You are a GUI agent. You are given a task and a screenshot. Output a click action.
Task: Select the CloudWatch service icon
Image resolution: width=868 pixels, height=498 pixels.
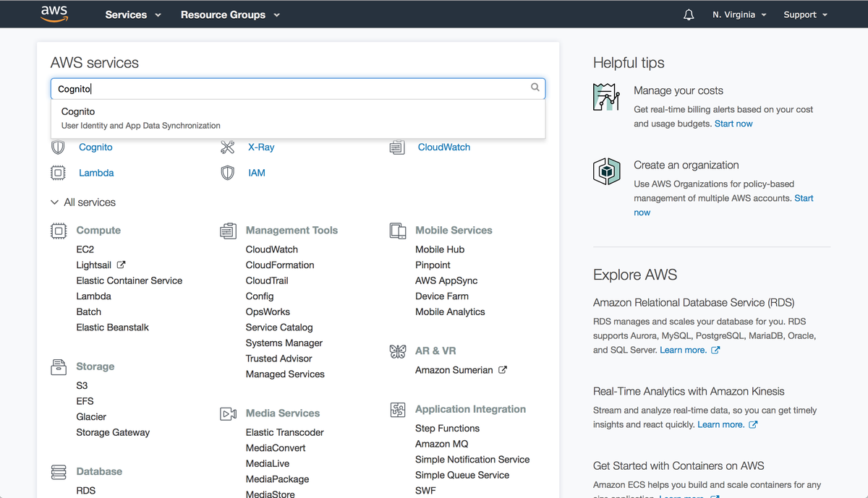[397, 147]
